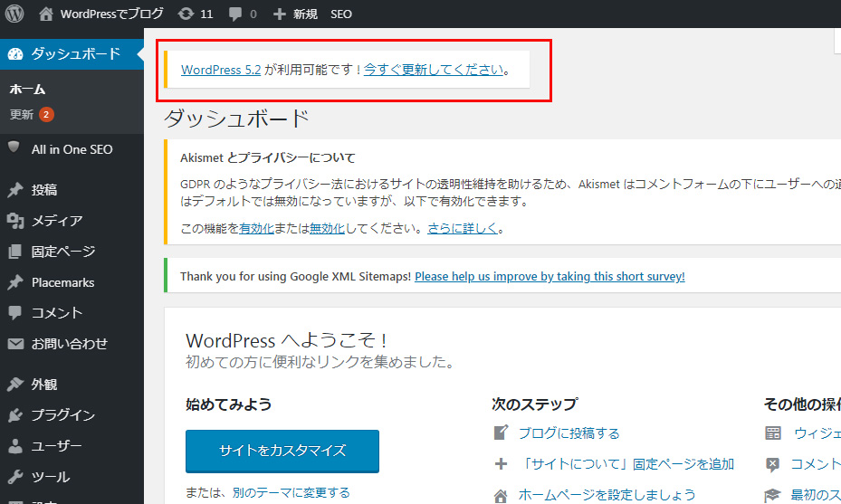The height and width of the screenshot is (504, 841).
Task: Click the wrench icon beside ツール
Action: click(15, 477)
